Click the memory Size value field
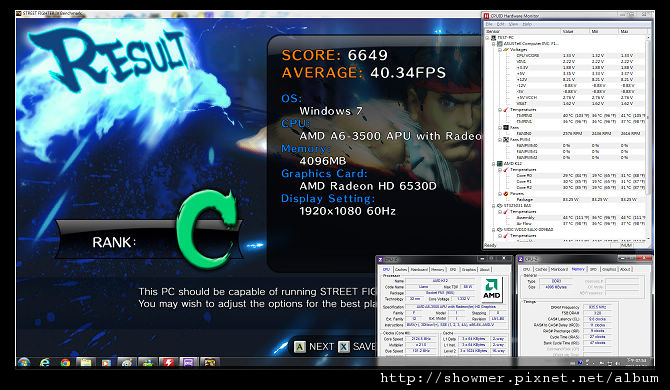Image resolution: width=670 pixels, height=390 pixels. point(556,287)
